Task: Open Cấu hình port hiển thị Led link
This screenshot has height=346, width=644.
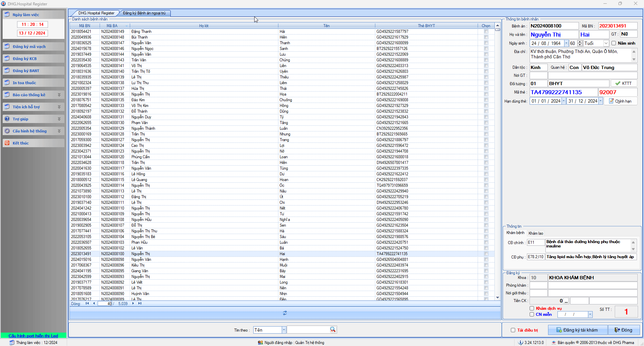Action: 33,336
